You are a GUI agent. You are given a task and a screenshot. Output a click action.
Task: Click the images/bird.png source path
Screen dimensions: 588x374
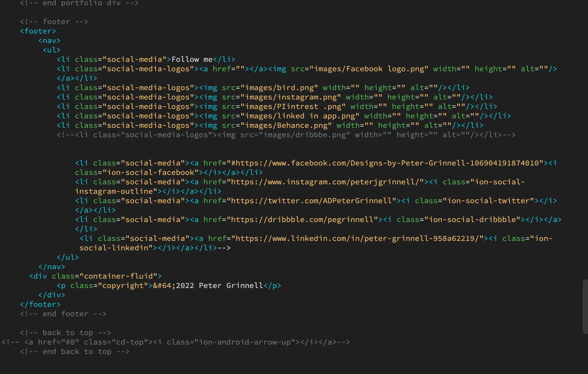pos(279,88)
